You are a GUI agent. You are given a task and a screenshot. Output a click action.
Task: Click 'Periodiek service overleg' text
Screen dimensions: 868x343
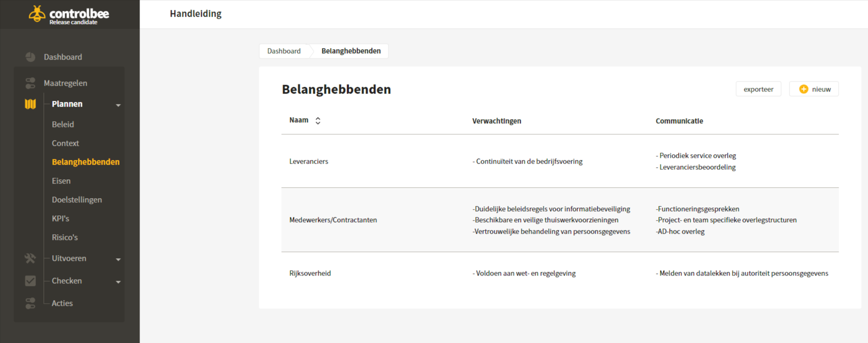point(696,156)
